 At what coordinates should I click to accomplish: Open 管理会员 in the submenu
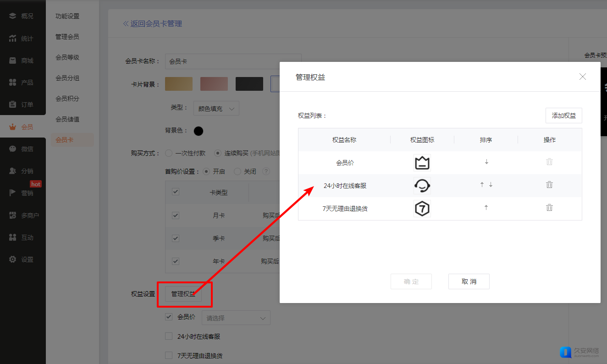(67, 37)
